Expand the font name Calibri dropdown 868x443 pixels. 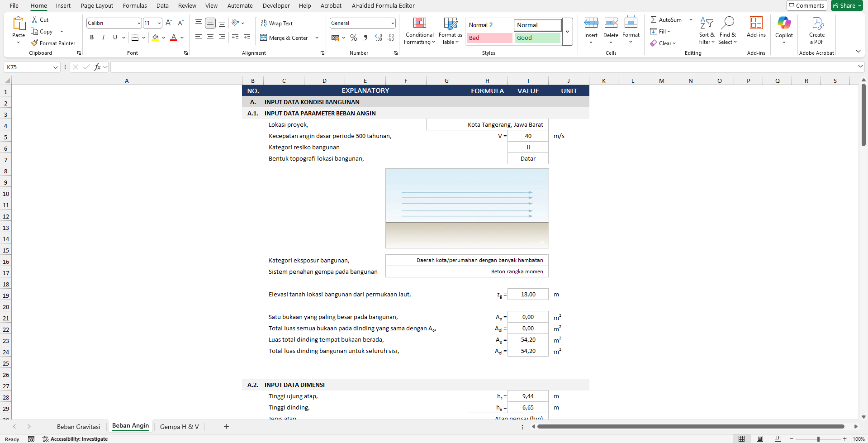(139, 23)
